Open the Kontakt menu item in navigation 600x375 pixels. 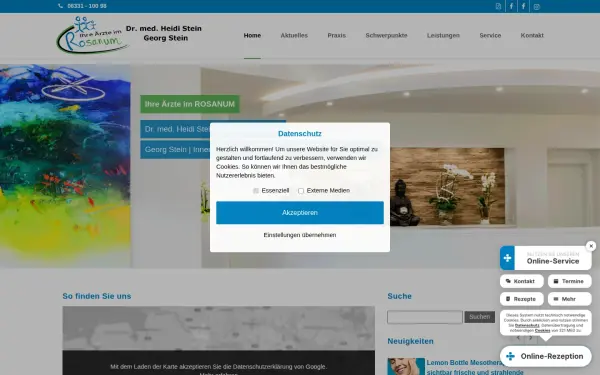(532, 35)
